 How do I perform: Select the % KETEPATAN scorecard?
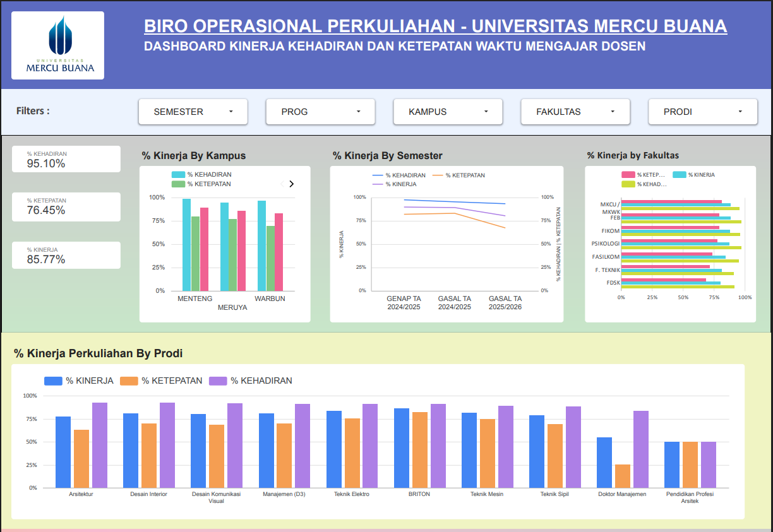66,206
